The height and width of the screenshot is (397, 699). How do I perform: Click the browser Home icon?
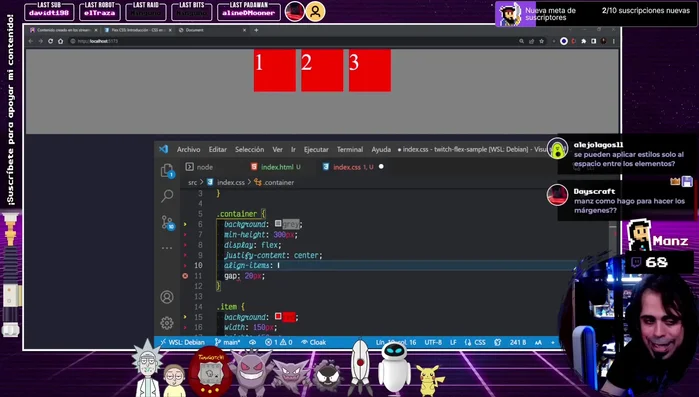point(61,41)
